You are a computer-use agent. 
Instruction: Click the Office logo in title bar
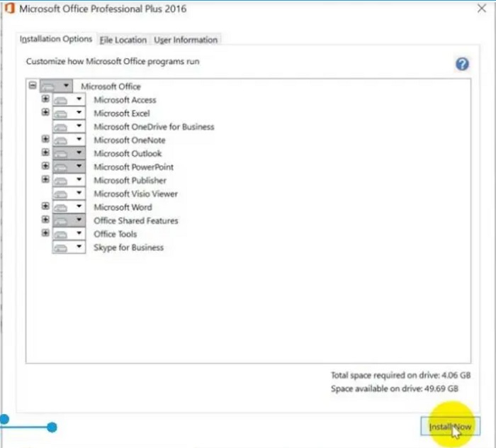pyautogui.click(x=9, y=9)
